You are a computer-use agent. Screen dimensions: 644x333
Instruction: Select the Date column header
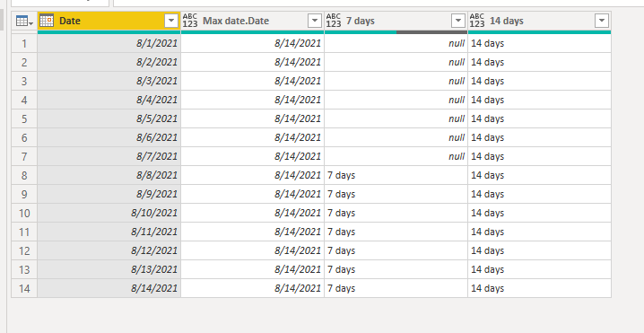[x=109, y=21]
